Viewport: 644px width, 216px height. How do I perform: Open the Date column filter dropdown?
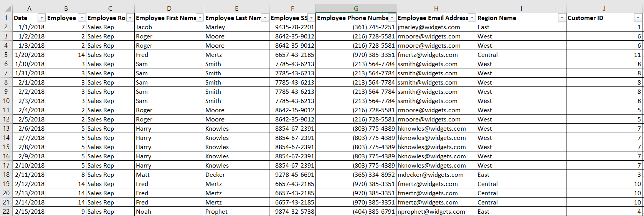(x=41, y=18)
